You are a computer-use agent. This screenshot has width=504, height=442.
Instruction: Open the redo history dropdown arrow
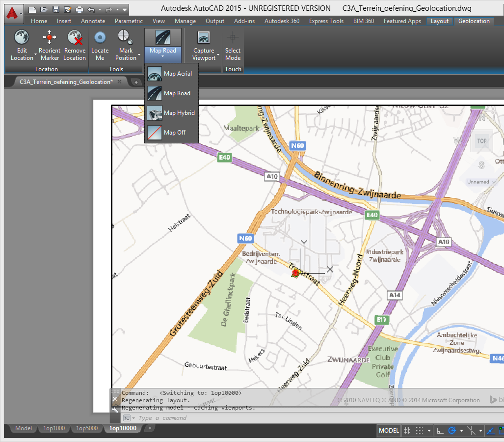pos(117,10)
